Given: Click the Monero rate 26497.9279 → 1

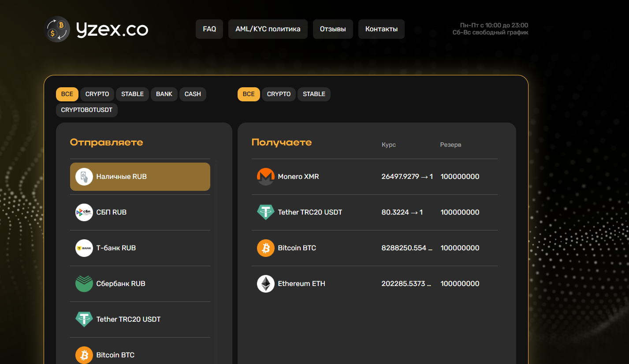Looking at the screenshot, I should point(407,177).
